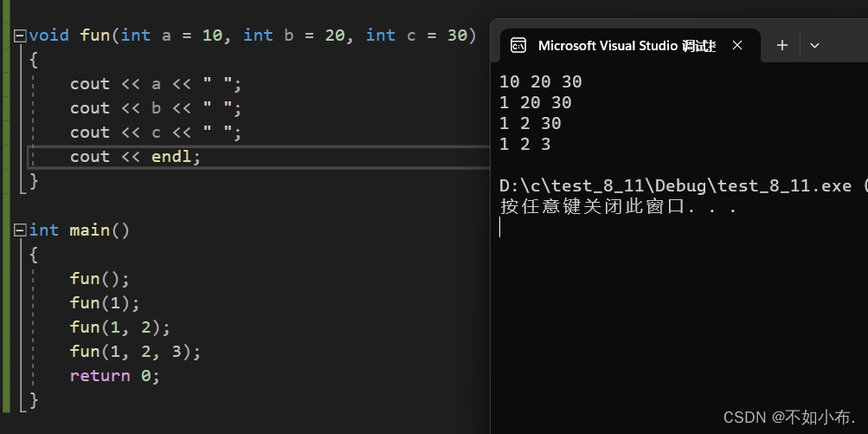Click the console icon in the terminal tab
Viewport: 868px width, 434px height.
[518, 45]
